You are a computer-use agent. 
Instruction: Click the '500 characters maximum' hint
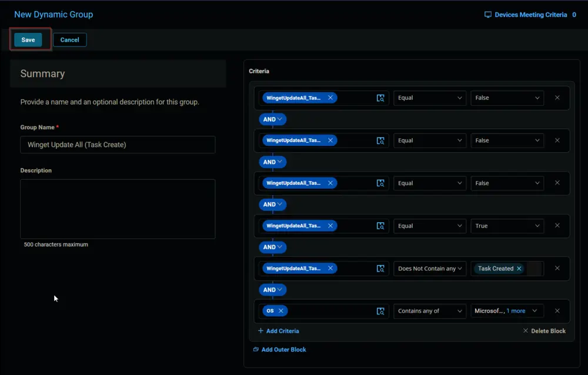coord(56,245)
